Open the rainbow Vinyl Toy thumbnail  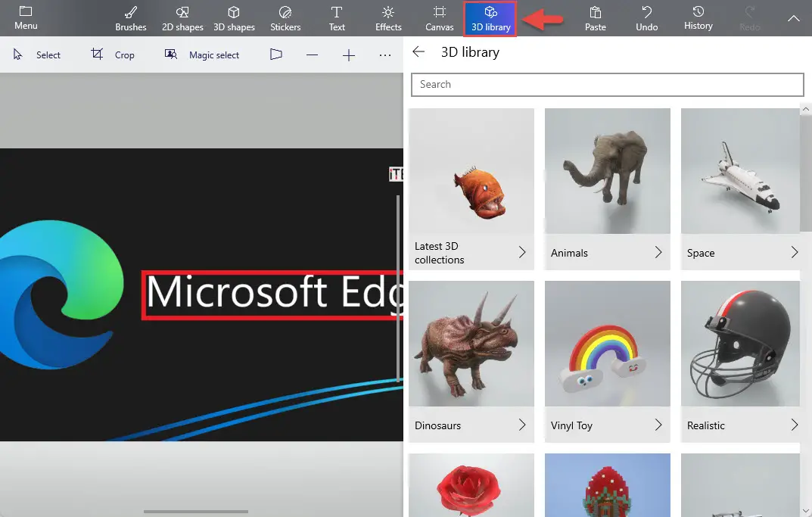608,344
